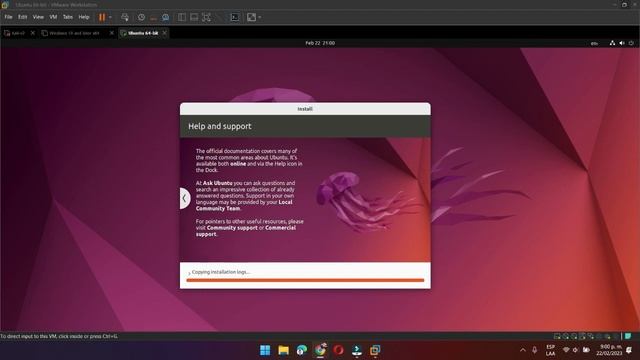Click the 'Help and support' heading
The height and width of the screenshot is (360, 640).
(x=220, y=126)
